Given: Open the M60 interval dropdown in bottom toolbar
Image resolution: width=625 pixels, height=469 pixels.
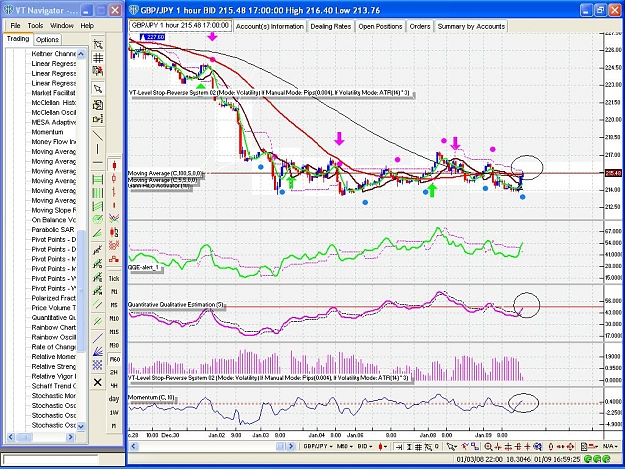Looking at the screenshot, I should point(345,446).
